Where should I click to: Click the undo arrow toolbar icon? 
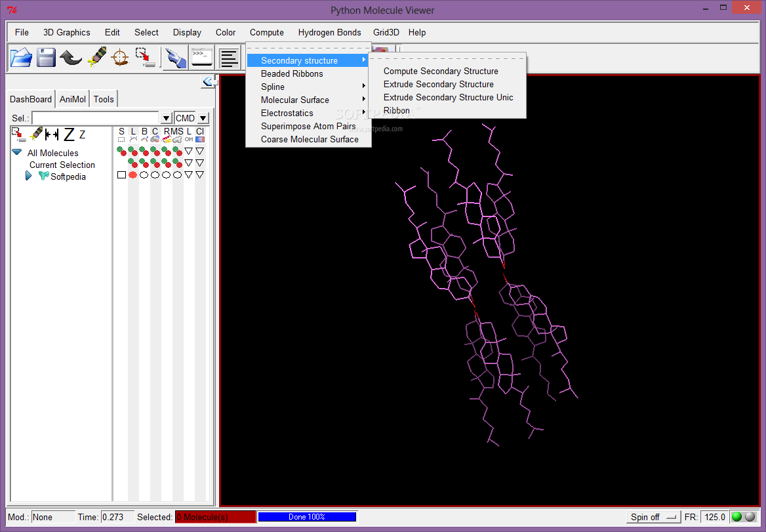[71, 58]
